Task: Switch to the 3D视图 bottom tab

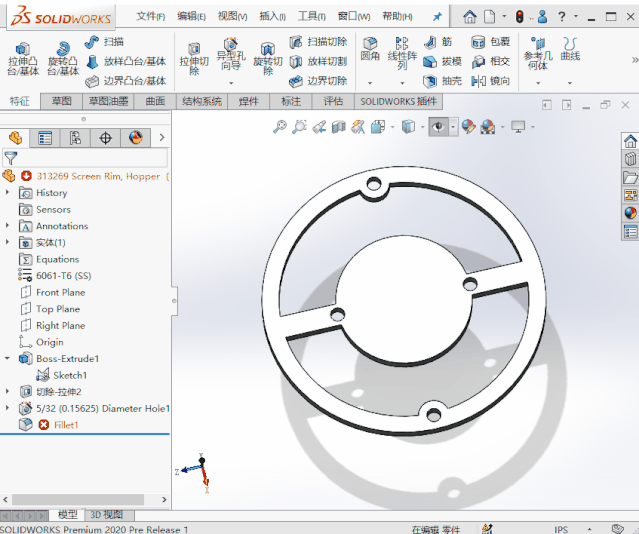Action: [x=106, y=515]
